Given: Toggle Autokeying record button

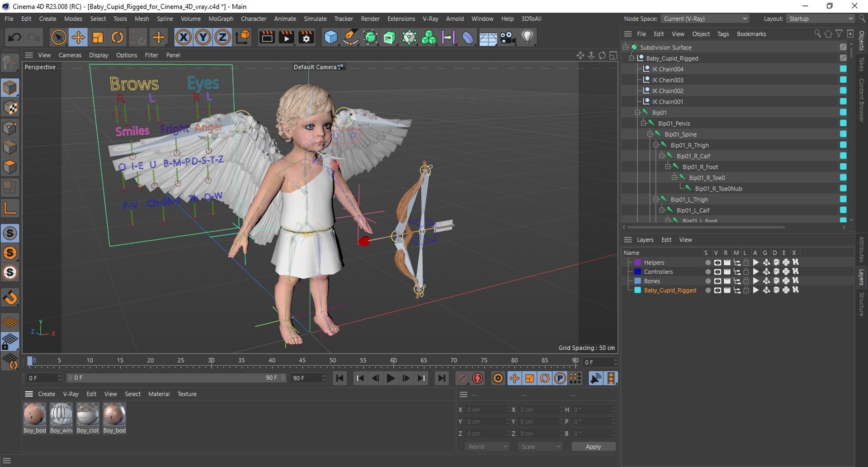Looking at the screenshot, I should coord(477,378).
